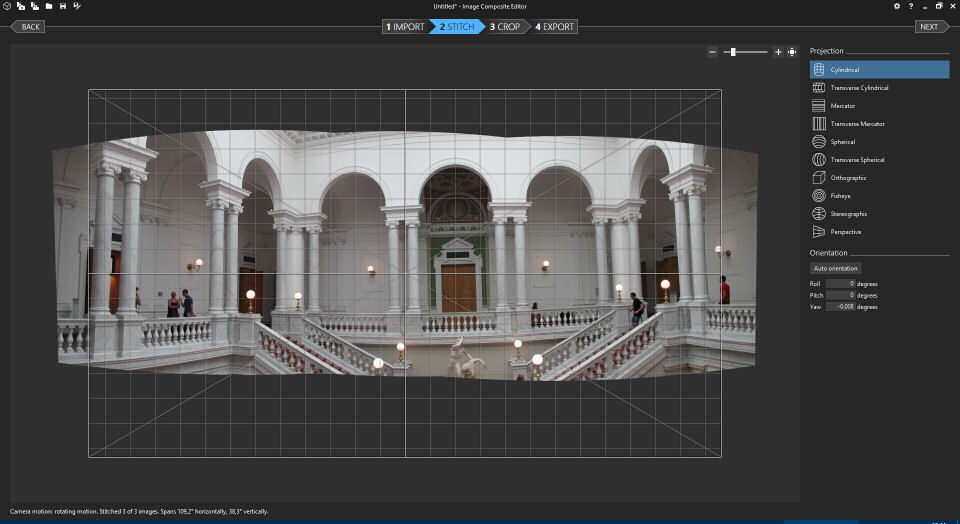Select the Spherical projection option
Viewport: 960px width, 524px height.
tap(843, 142)
